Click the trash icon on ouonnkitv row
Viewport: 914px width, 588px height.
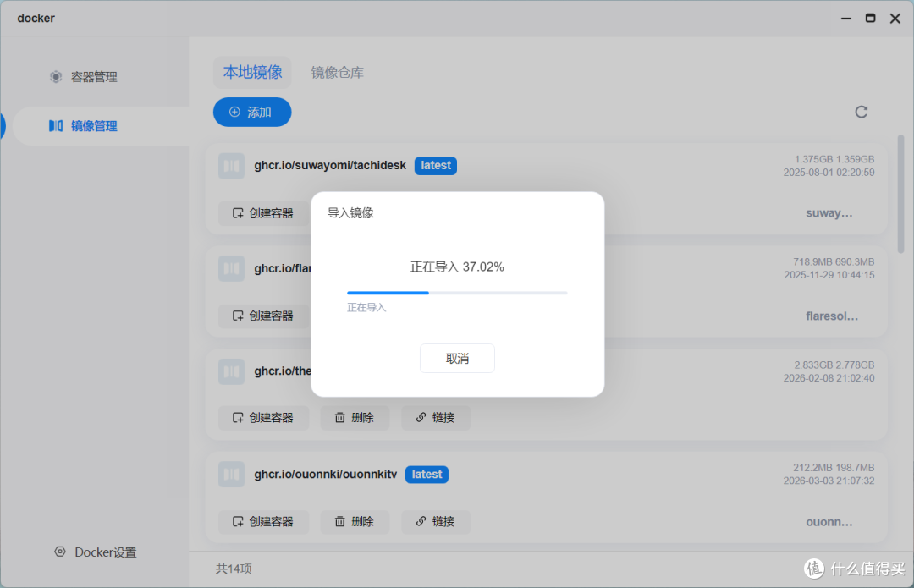coord(340,521)
